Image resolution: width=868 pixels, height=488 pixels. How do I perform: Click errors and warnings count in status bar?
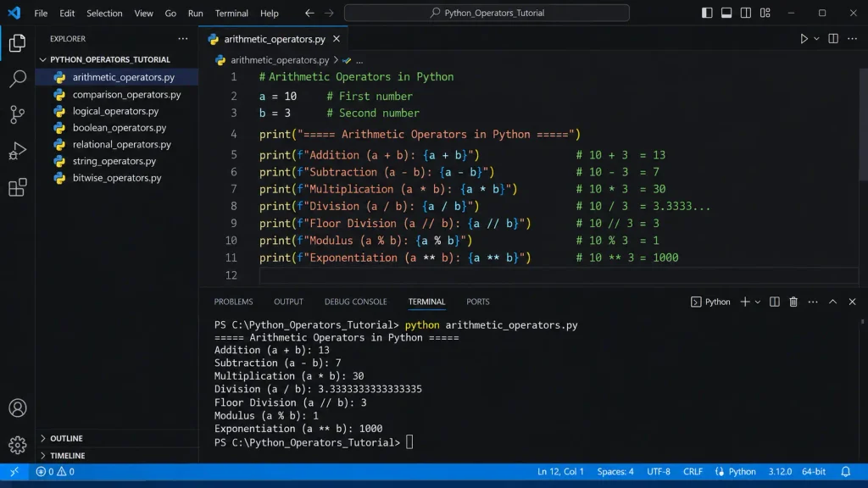coord(55,471)
